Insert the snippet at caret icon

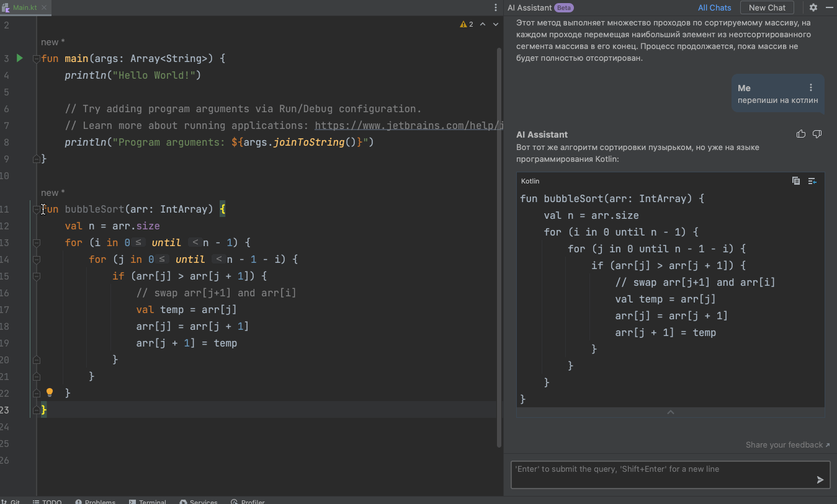812,181
